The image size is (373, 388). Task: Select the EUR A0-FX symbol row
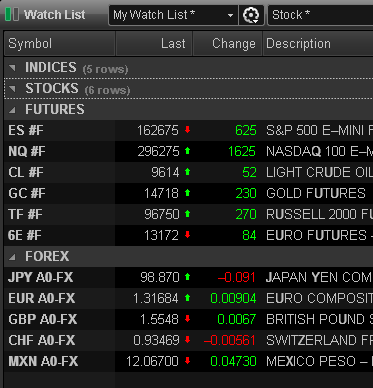[x=189, y=298]
